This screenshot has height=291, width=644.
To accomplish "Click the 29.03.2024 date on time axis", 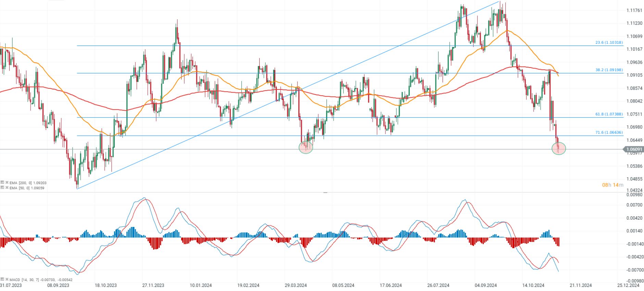I will [x=296, y=285].
